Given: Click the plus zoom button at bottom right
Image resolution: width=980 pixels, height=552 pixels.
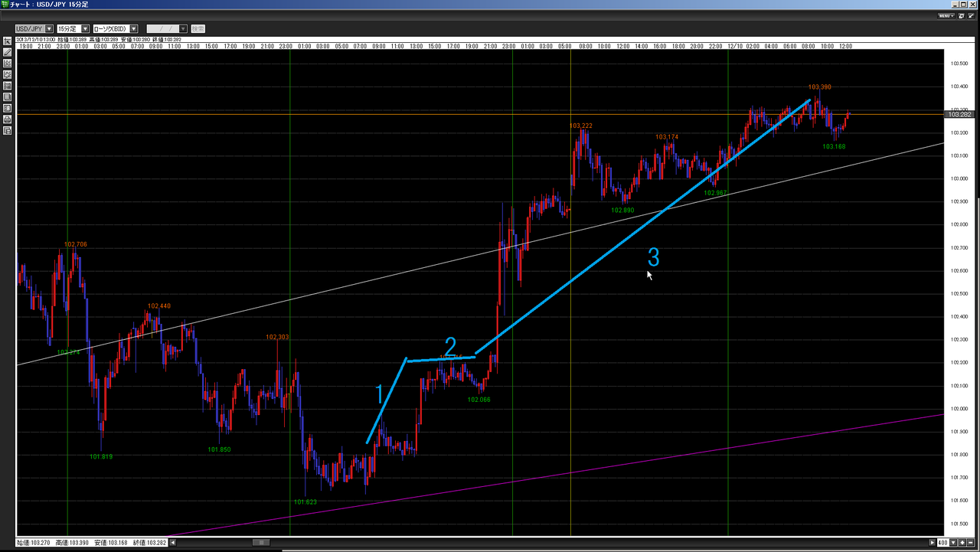Looking at the screenshot, I should point(962,543).
